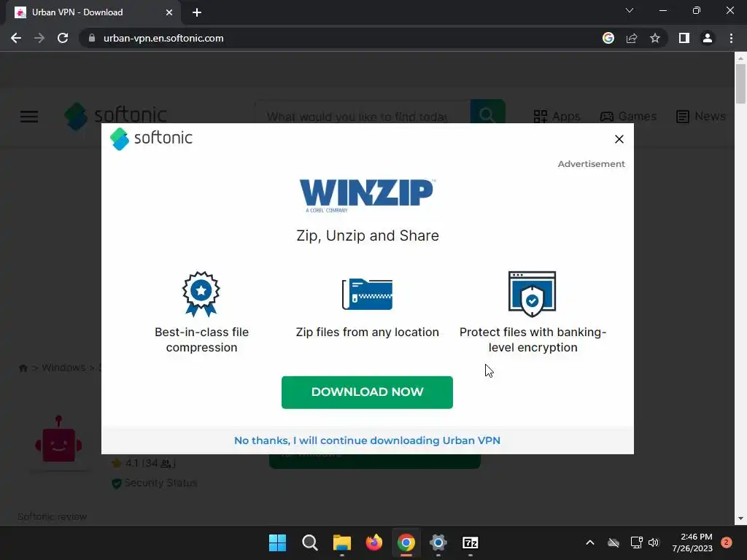This screenshot has height=560, width=747.
Task: Open 7-Zip from taskbar
Action: pyautogui.click(x=471, y=542)
